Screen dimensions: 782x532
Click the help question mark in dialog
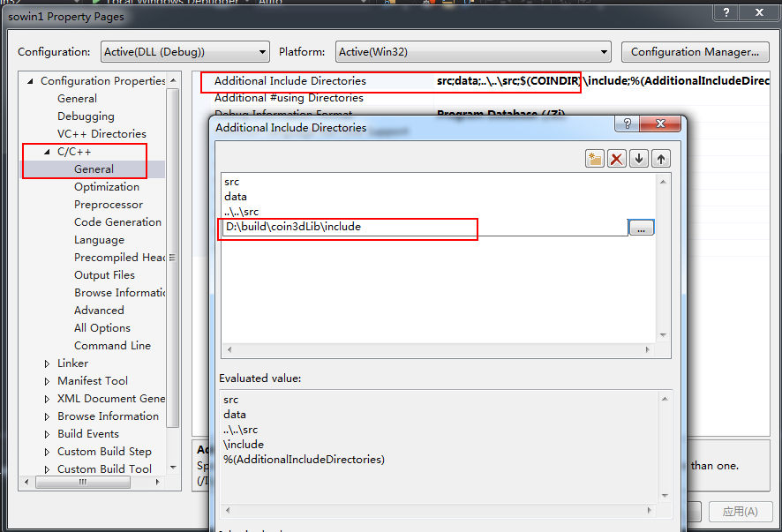628,124
